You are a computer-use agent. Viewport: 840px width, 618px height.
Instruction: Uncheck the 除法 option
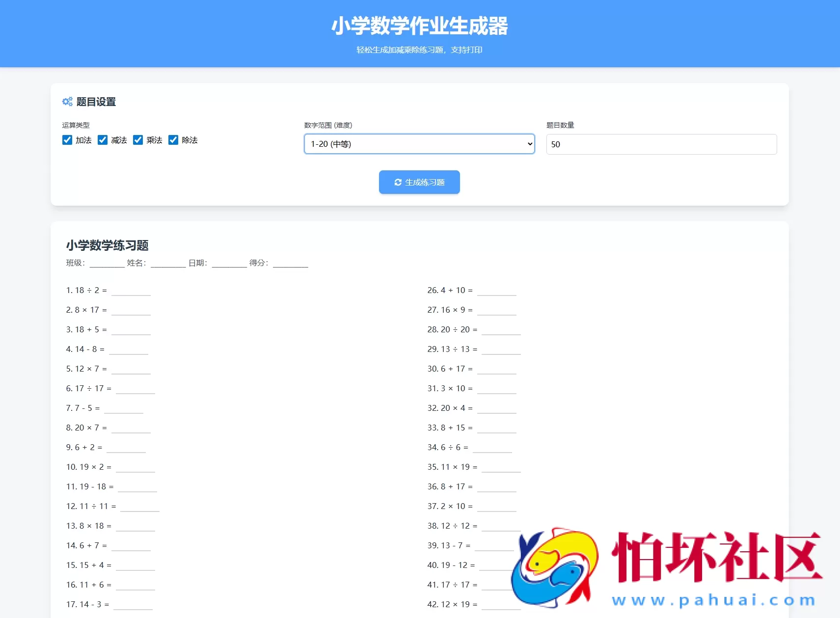pyautogui.click(x=173, y=140)
